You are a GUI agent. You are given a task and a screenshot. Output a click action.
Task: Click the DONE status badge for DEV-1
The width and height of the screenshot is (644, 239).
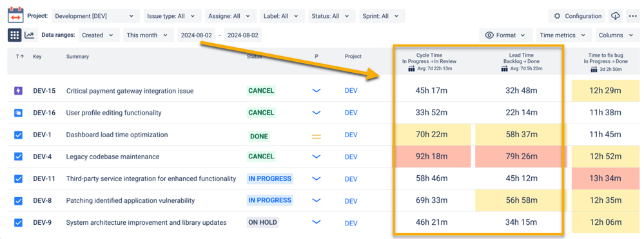click(259, 137)
